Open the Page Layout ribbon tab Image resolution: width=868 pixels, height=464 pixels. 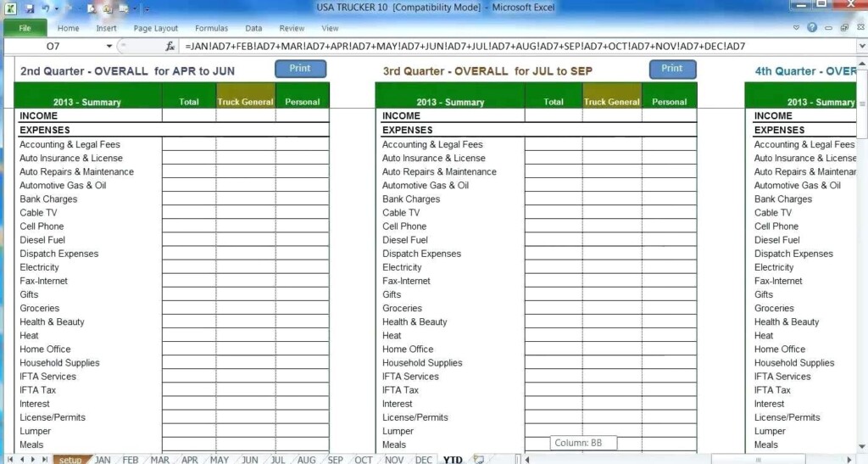(156, 28)
